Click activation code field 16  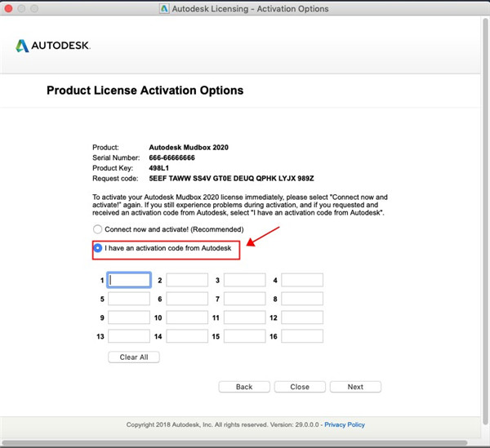tap(302, 336)
